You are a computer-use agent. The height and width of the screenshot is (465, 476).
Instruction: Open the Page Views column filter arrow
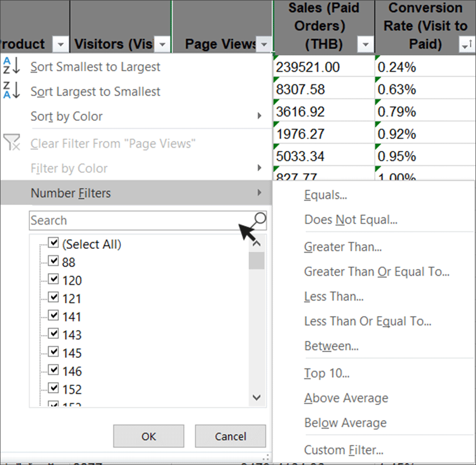click(264, 44)
